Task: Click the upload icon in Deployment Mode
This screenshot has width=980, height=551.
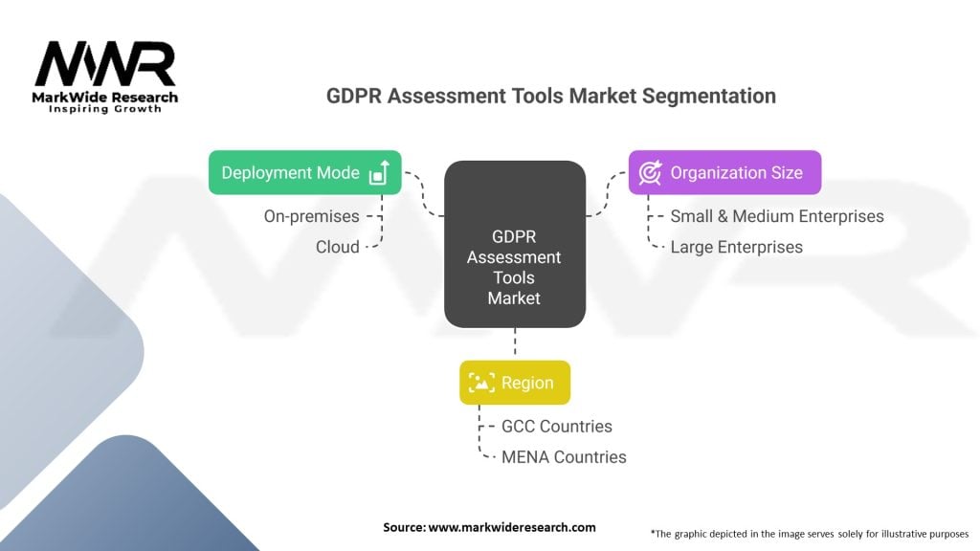Action: click(x=379, y=172)
